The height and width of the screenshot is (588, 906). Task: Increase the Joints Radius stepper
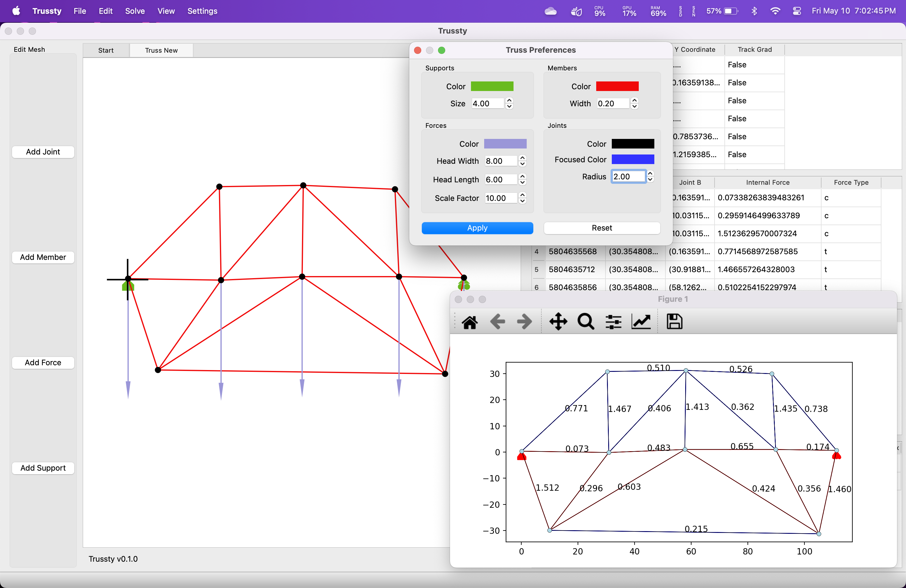(650, 173)
